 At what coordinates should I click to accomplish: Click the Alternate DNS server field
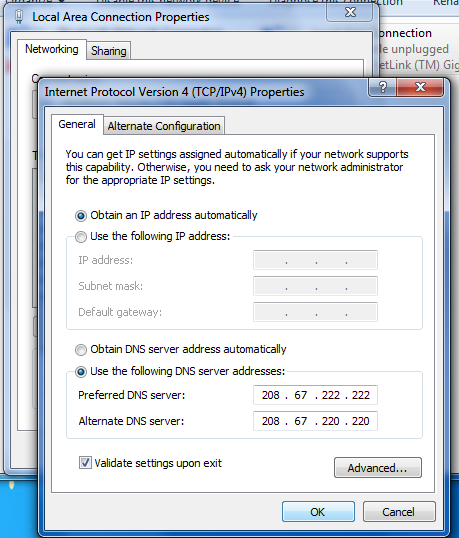coord(315,421)
